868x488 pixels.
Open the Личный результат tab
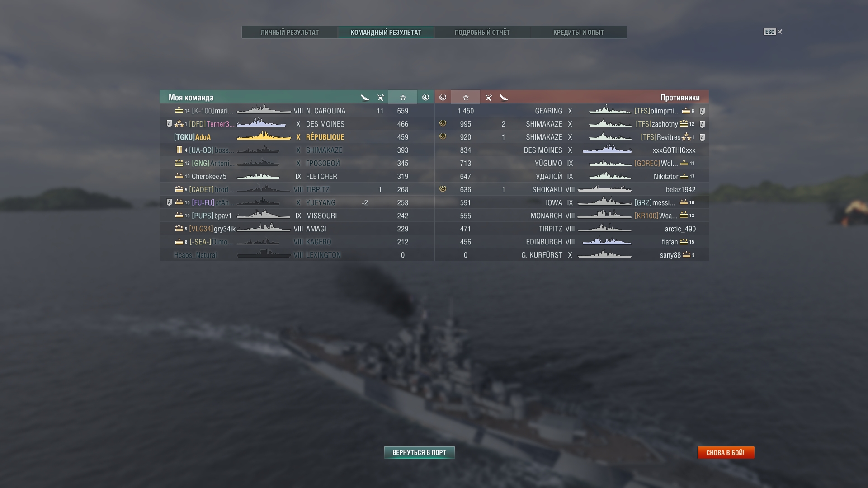pos(290,33)
